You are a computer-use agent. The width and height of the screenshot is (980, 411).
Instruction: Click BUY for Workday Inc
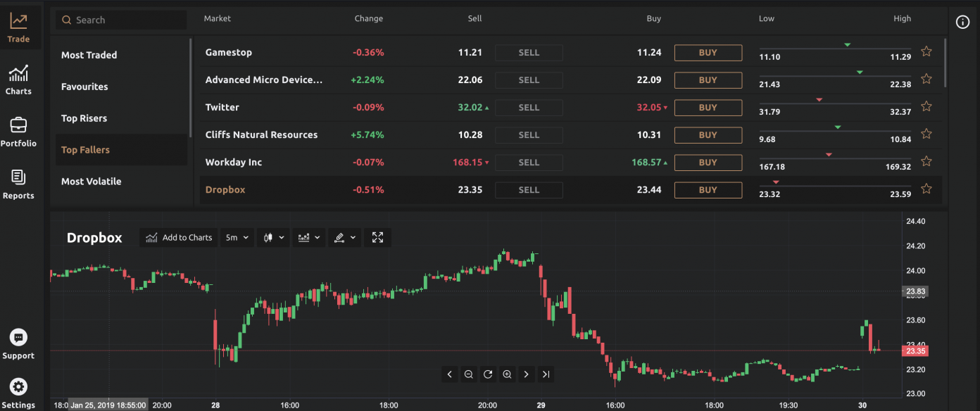coord(708,162)
